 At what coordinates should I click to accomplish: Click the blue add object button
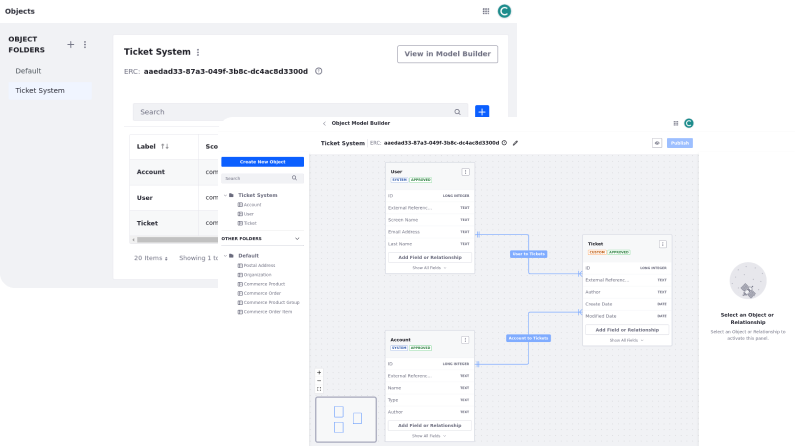(482, 112)
